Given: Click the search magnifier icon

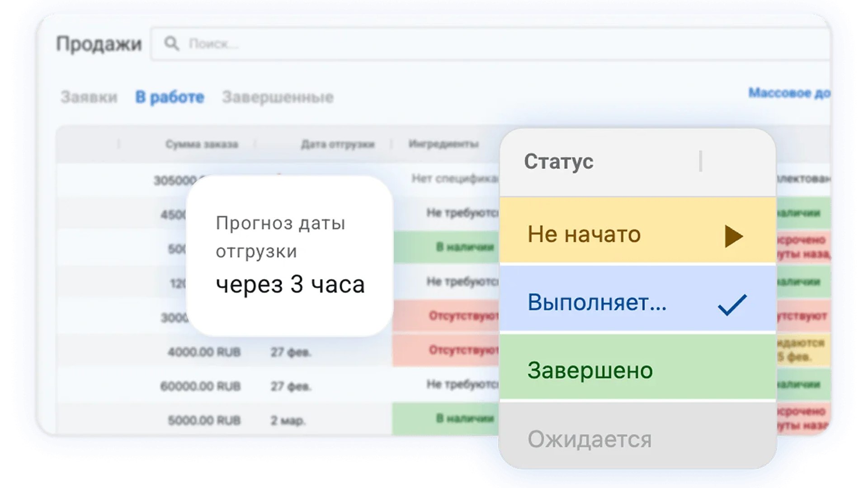Looking at the screenshot, I should point(172,43).
